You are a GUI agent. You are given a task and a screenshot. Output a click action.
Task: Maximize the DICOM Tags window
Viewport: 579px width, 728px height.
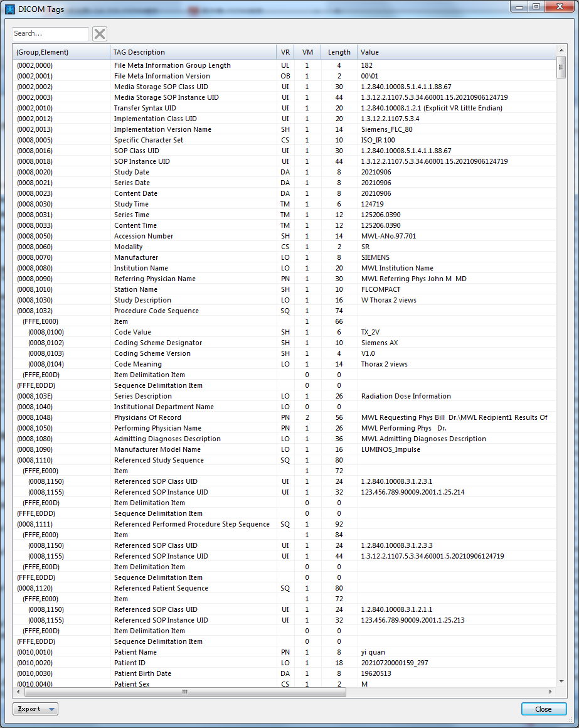(x=536, y=6)
